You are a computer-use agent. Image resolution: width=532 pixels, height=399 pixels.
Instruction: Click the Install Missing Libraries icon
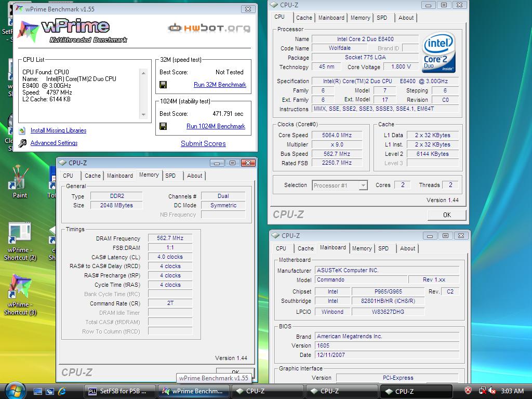coord(22,130)
